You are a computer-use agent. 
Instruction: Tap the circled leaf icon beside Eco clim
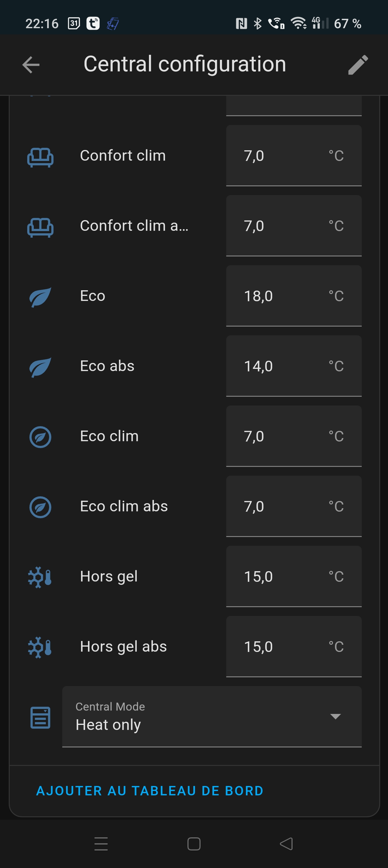[x=40, y=437]
